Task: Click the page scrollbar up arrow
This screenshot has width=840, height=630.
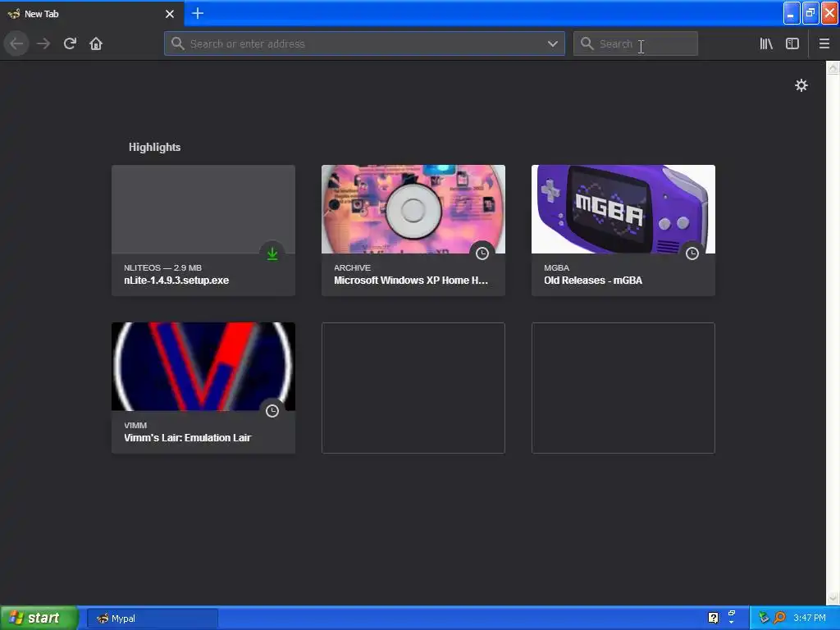Action: pyautogui.click(x=833, y=67)
